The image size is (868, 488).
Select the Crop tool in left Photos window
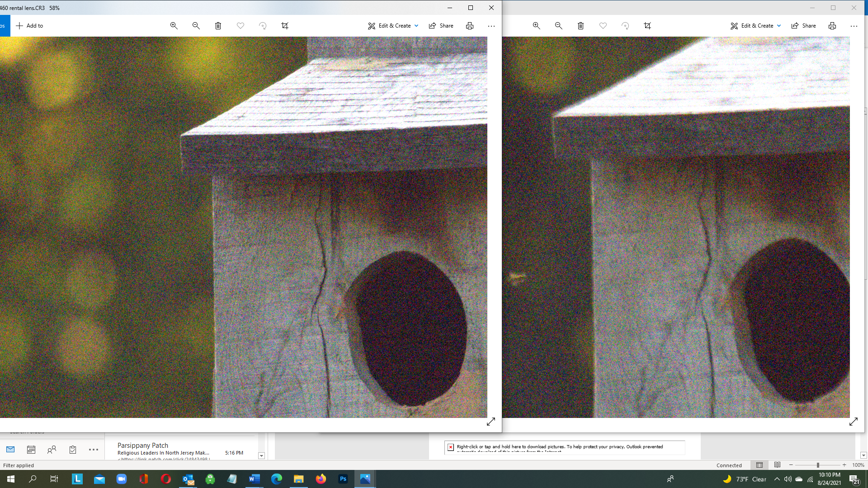point(285,26)
